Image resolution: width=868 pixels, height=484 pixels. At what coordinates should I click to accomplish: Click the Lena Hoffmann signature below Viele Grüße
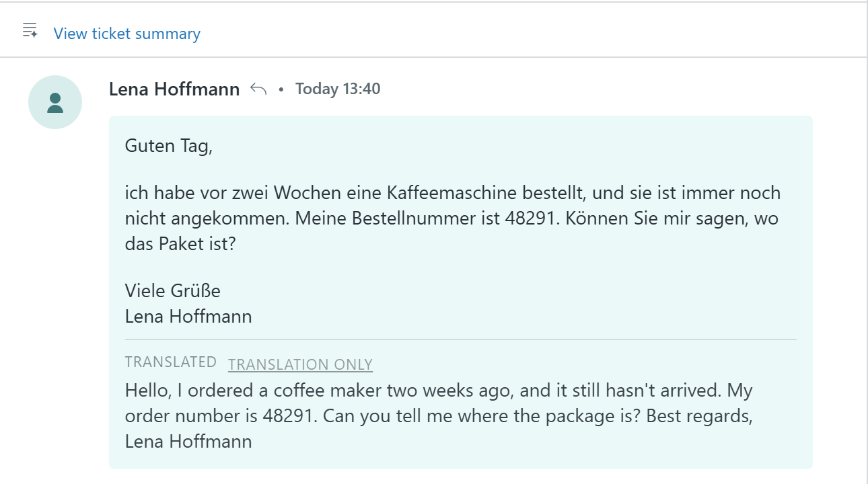point(188,316)
